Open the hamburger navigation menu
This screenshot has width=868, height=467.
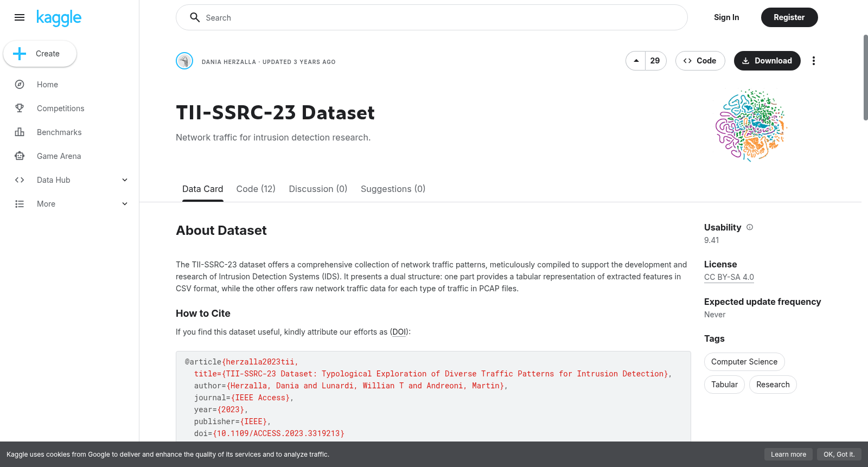point(20,17)
